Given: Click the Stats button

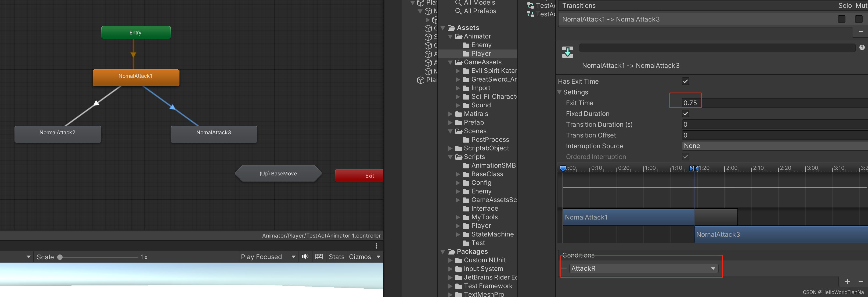Looking at the screenshot, I should (x=336, y=257).
